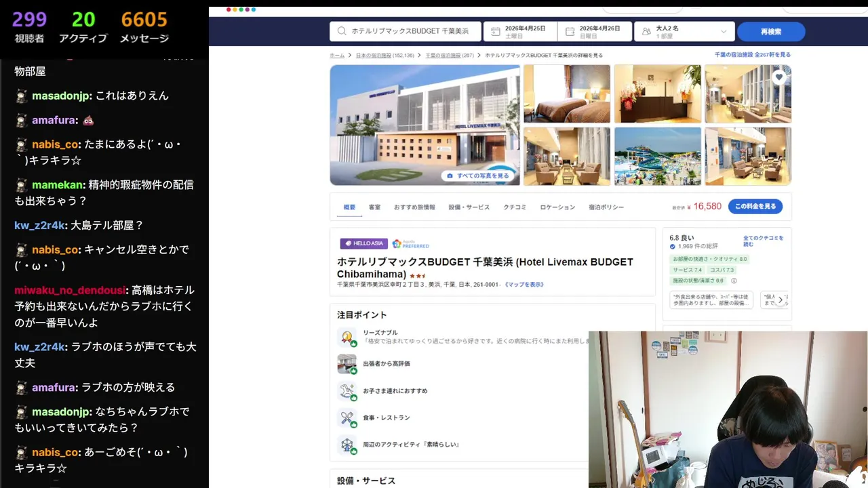This screenshot has width=868, height=488.
Task: Click すべての写真を見る button
Action: [x=477, y=176]
